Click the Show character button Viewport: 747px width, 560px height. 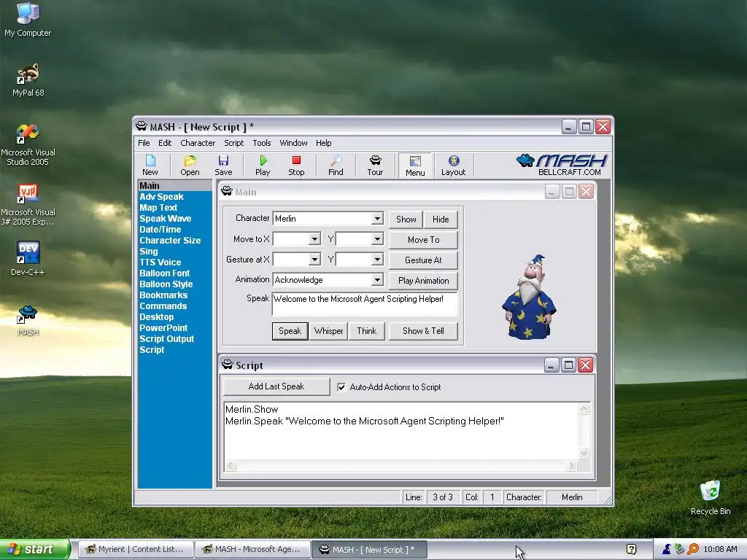click(406, 219)
